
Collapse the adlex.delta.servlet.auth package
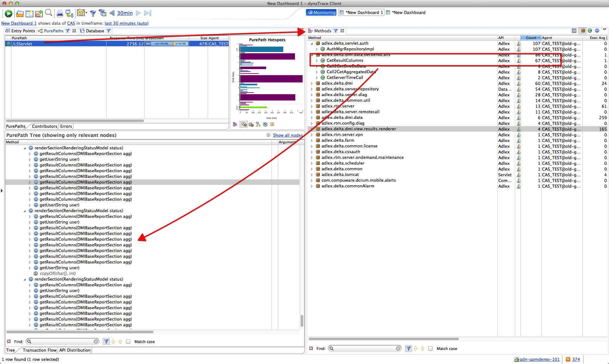(x=312, y=43)
